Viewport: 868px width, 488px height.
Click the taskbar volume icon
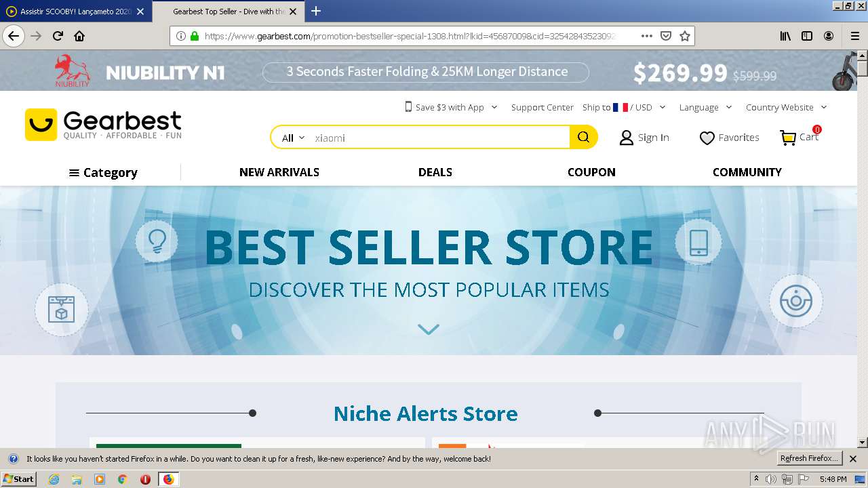tap(771, 479)
